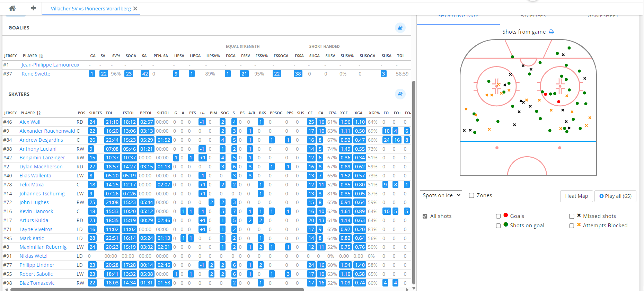
Task: Enable the Goals filter checkbox
Action: (x=498, y=216)
